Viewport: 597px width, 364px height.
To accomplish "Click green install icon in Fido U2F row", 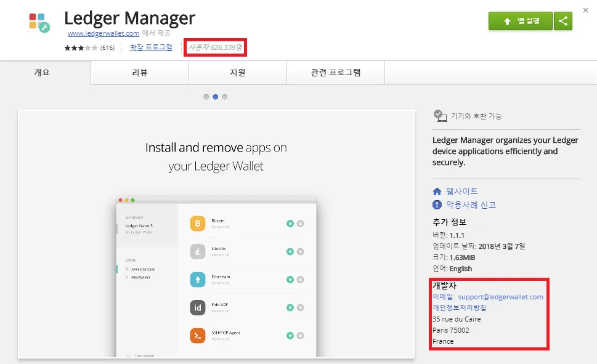I will coord(290,308).
